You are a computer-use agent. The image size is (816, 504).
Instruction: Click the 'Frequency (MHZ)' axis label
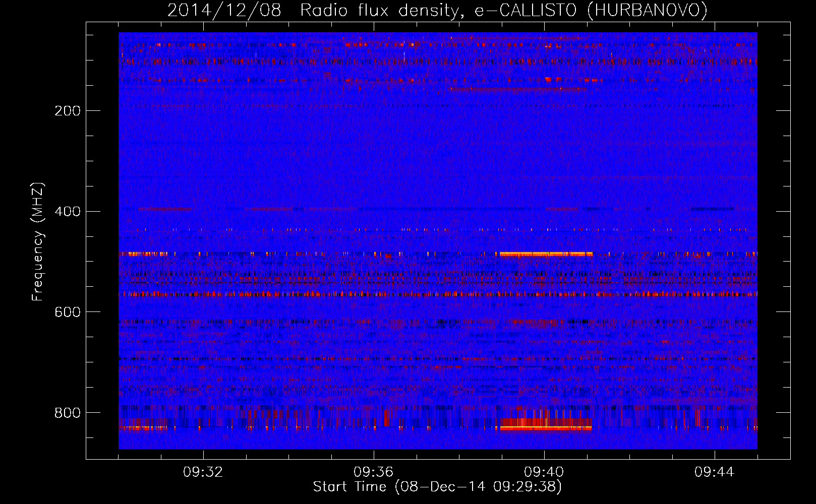pyautogui.click(x=37, y=242)
